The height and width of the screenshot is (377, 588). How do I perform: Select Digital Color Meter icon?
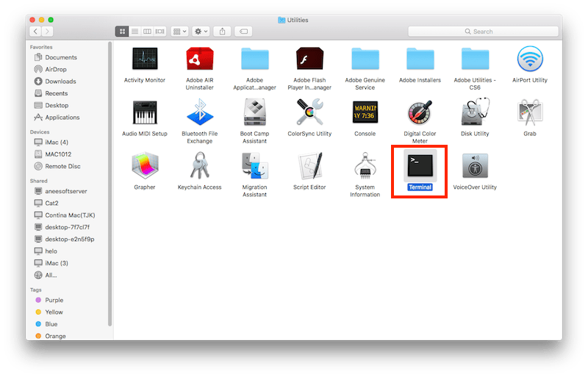click(x=420, y=112)
